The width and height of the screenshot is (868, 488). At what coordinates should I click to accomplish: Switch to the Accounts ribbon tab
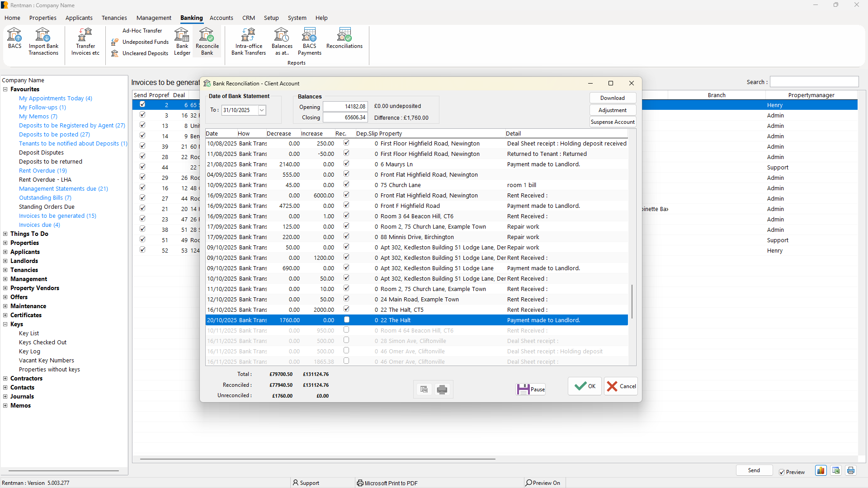click(x=222, y=18)
